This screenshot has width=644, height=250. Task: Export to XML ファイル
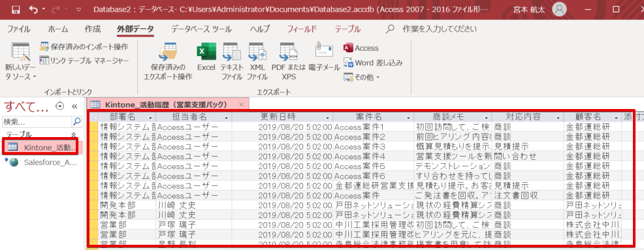coord(257,61)
